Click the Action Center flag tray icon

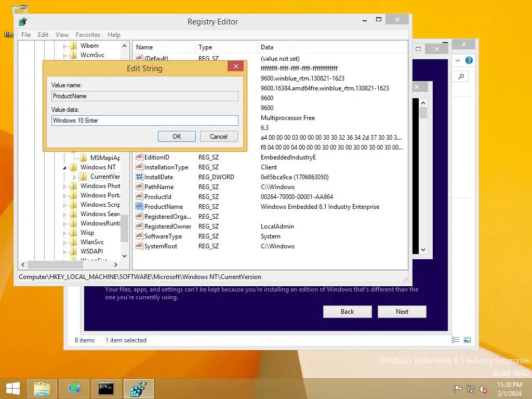pos(458,389)
